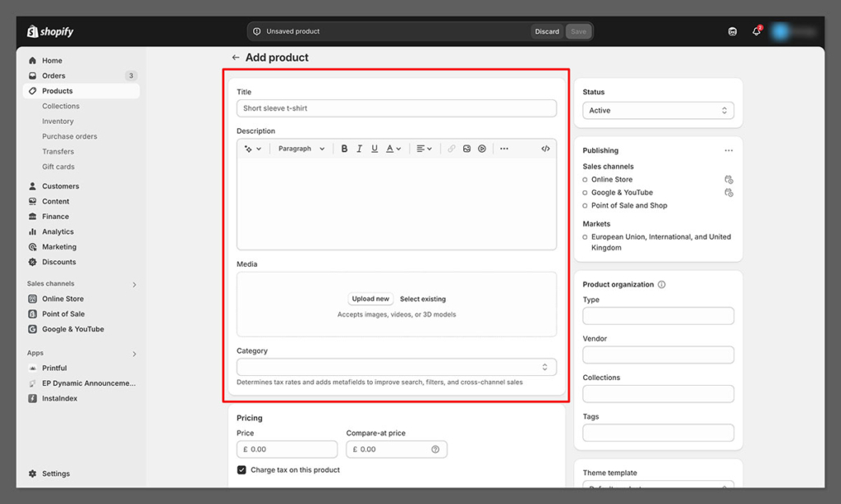Enable the Online Store sales channel
Screen dimensions: 841x504
point(584,179)
